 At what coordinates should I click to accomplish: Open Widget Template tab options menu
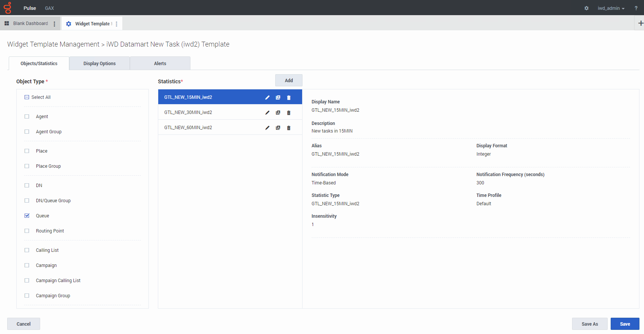pos(117,24)
